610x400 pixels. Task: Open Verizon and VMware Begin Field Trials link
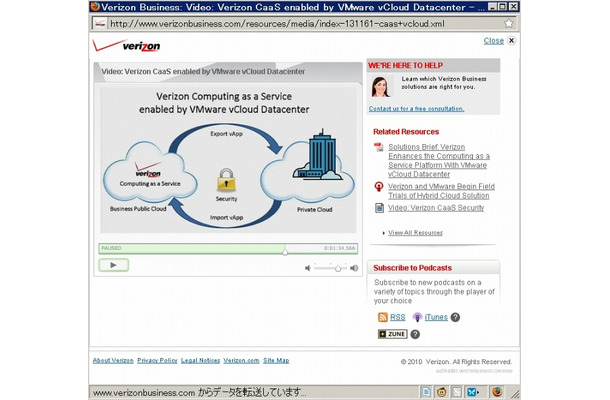pyautogui.click(x=441, y=191)
